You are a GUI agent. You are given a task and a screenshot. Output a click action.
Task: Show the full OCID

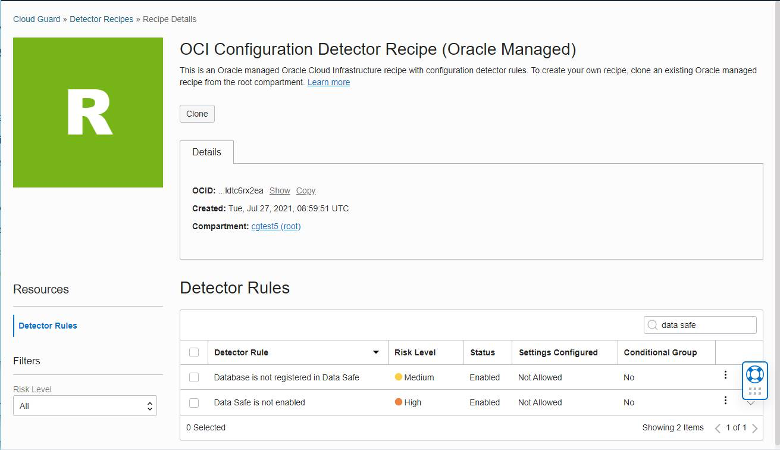(x=280, y=190)
